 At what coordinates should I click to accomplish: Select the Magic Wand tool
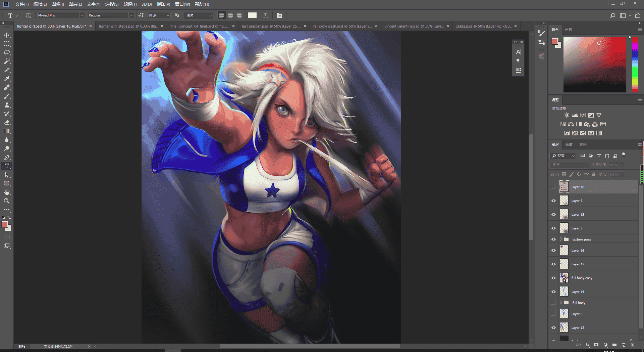click(x=7, y=61)
